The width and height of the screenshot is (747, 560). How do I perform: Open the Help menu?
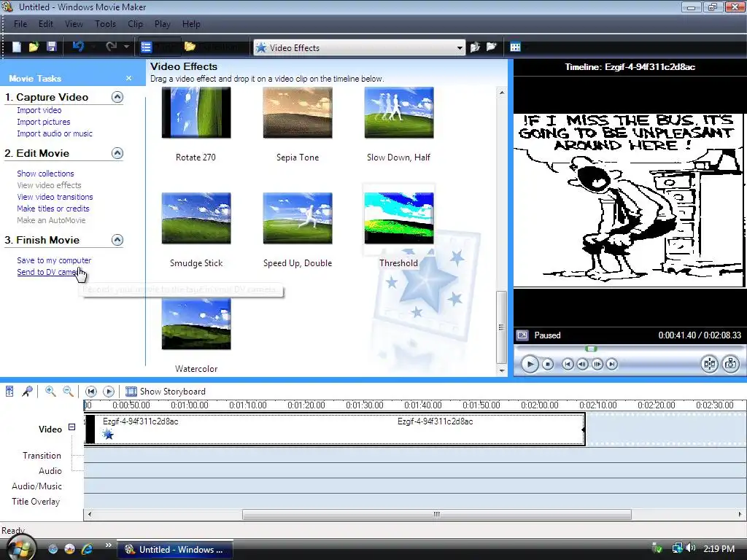(191, 24)
